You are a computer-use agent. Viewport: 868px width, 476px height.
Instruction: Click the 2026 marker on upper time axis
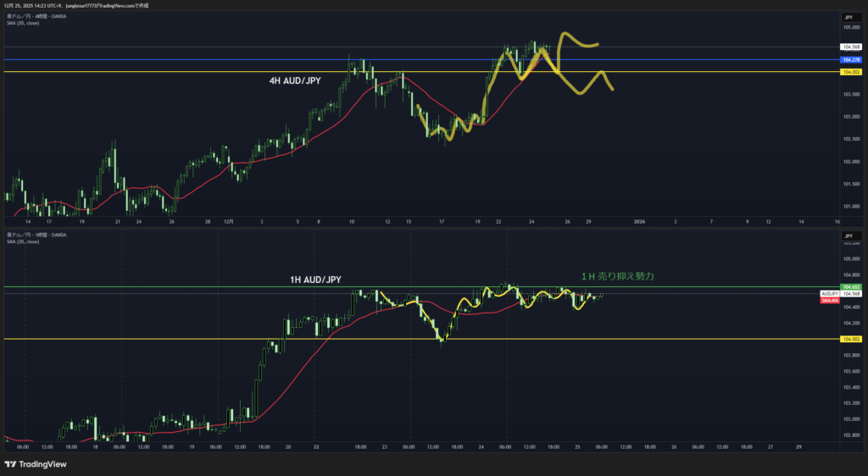point(640,221)
